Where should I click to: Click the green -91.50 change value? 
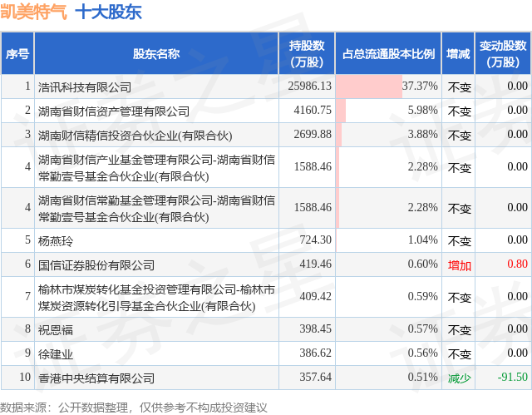click(x=512, y=377)
